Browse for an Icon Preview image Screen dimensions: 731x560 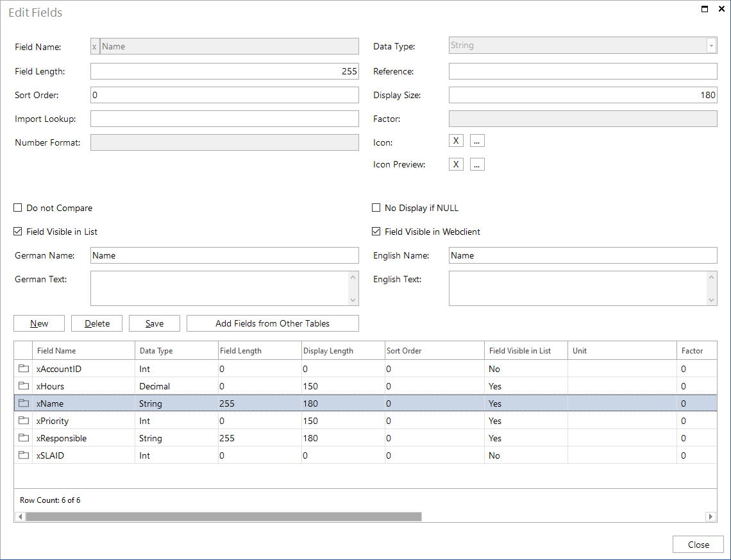[477, 164]
